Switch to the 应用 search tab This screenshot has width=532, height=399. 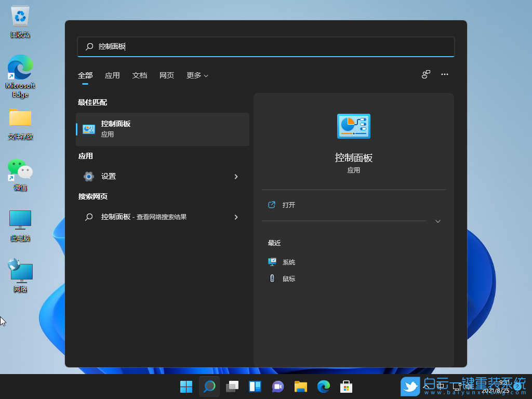click(112, 75)
